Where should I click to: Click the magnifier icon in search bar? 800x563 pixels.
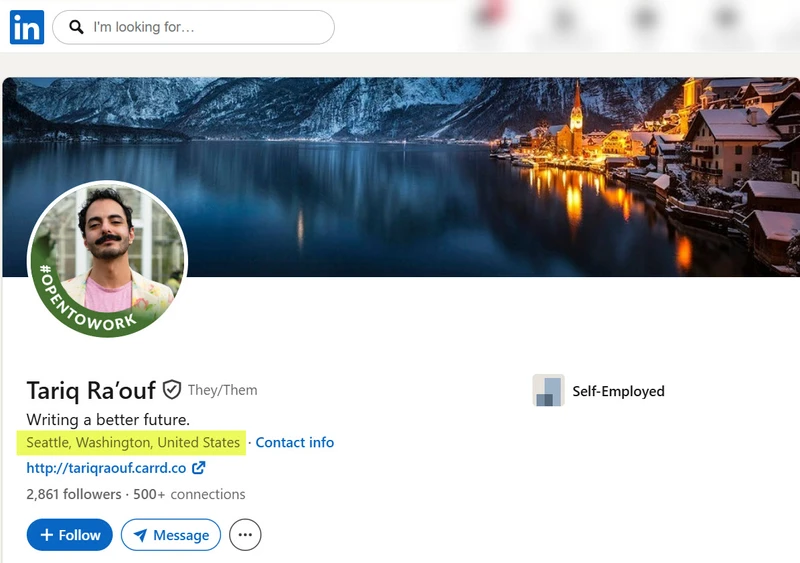[76, 27]
